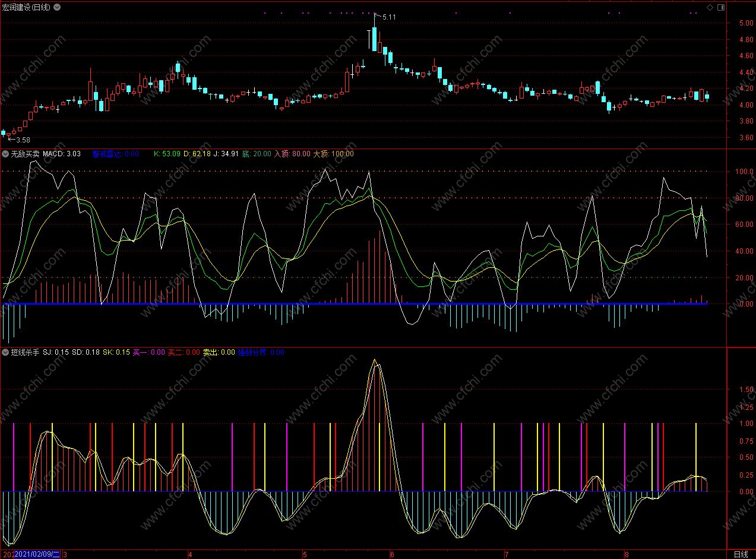The width and height of the screenshot is (756, 559).
Task: Click the 买一 magenta legend label
Action: click(140, 352)
